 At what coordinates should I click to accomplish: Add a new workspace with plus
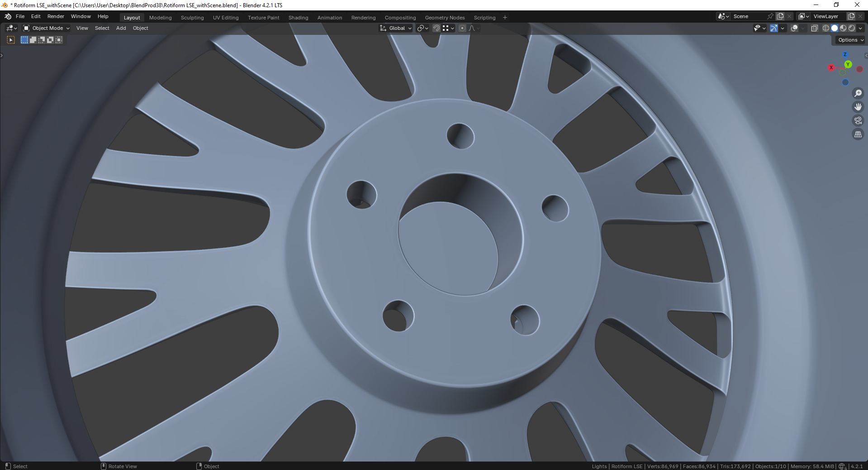coord(505,18)
